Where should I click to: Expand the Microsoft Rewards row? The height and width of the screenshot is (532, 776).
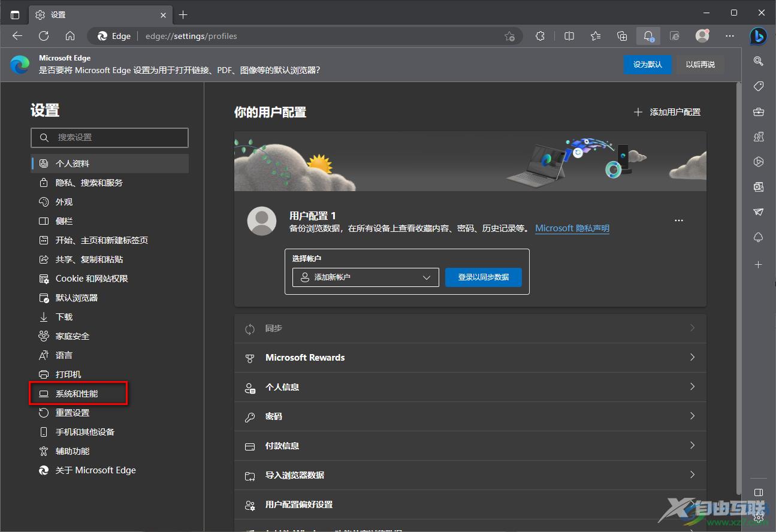click(470, 358)
